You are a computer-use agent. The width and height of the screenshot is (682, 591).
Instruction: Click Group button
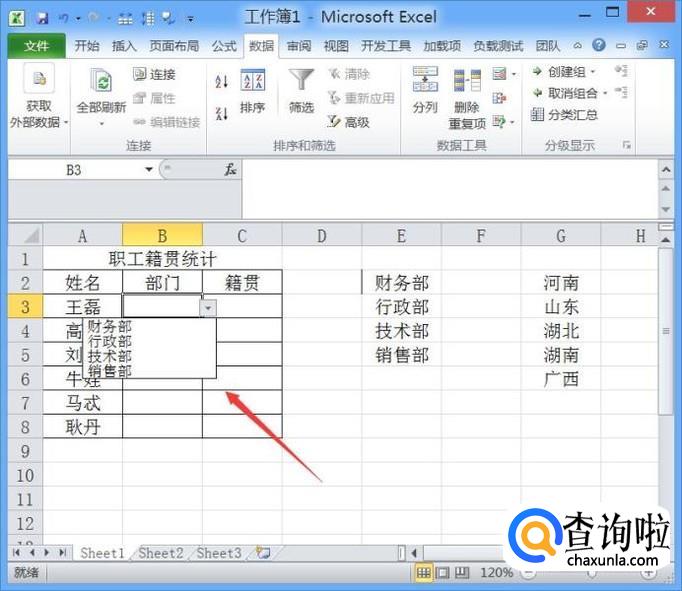pyautogui.click(x=559, y=71)
